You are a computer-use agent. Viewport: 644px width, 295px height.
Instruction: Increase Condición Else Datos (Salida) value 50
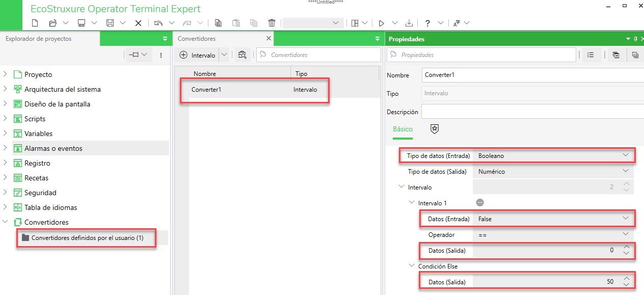pos(626,278)
